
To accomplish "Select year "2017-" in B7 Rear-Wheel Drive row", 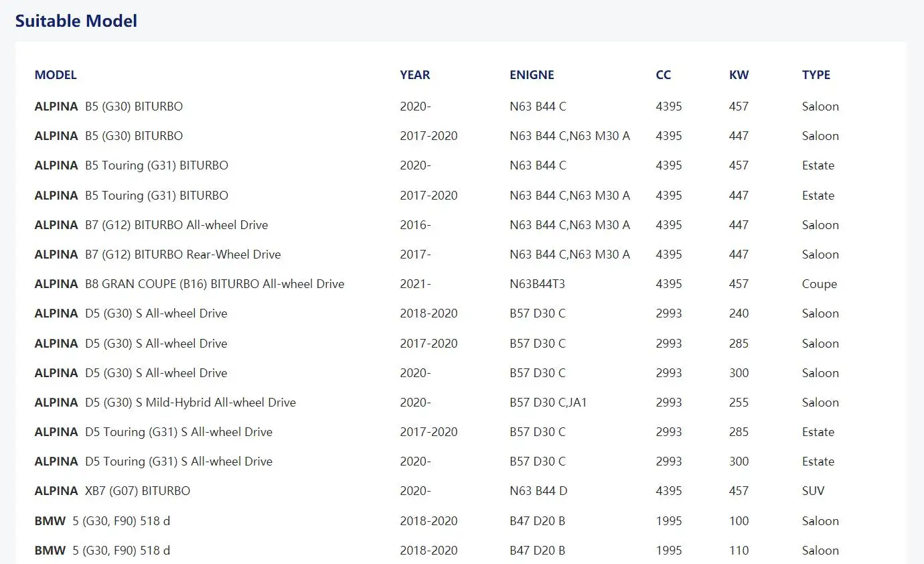I will (416, 255).
